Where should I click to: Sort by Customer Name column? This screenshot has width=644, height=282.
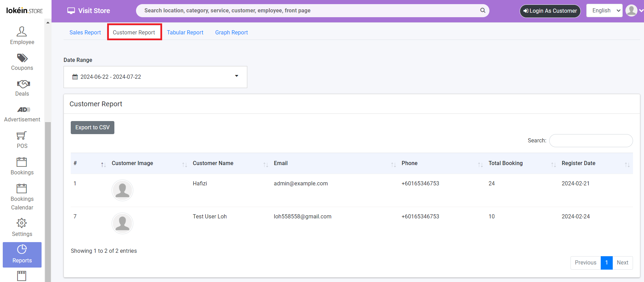click(265, 165)
